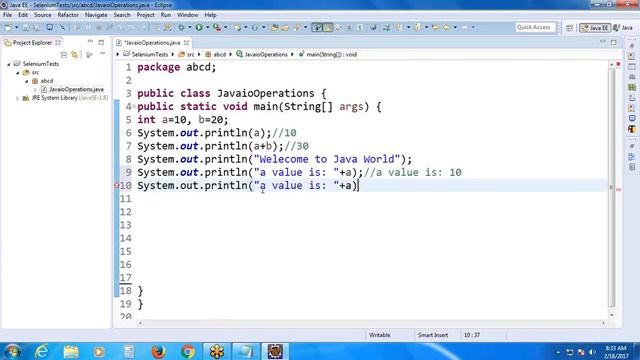Open the Navigate menu
640x360 pixels.
[96, 15]
